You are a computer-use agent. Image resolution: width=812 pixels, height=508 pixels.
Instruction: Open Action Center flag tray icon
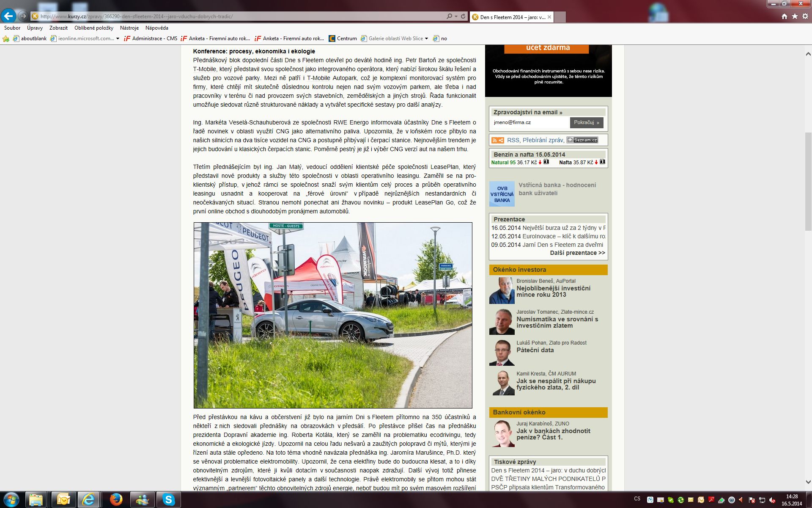pyautogui.click(x=752, y=500)
